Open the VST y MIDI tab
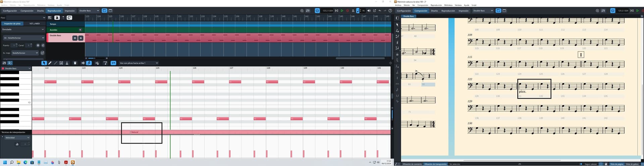This screenshot has height=166, width=644. pyautogui.click(x=35, y=23)
